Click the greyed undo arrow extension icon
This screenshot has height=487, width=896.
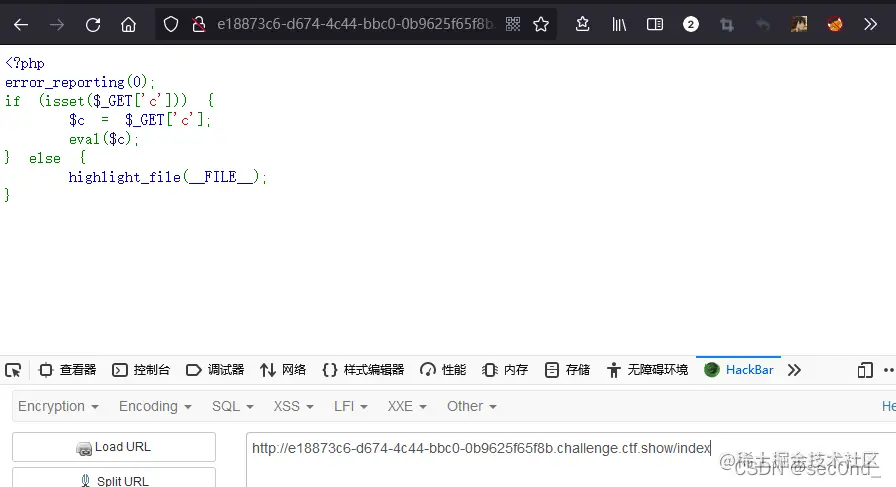(763, 25)
